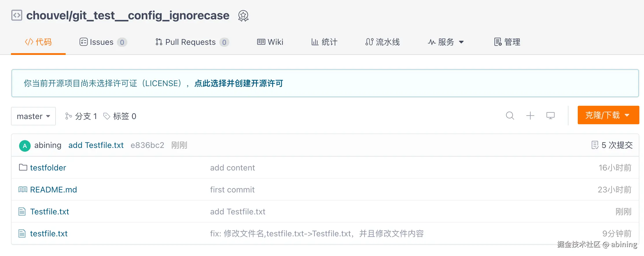Image resolution: width=644 pixels, height=256 pixels.
Task: Click abining's green avatar icon
Action: pos(25,146)
